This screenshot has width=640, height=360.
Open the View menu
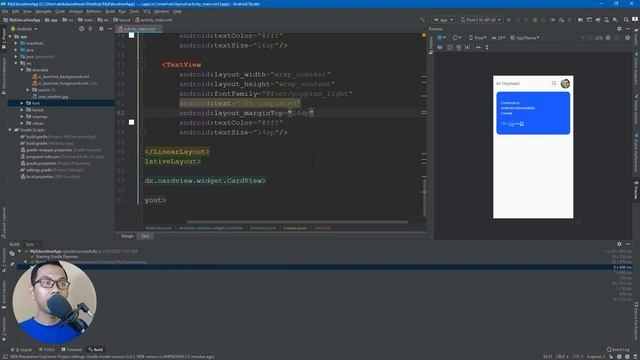[x=27, y=11]
